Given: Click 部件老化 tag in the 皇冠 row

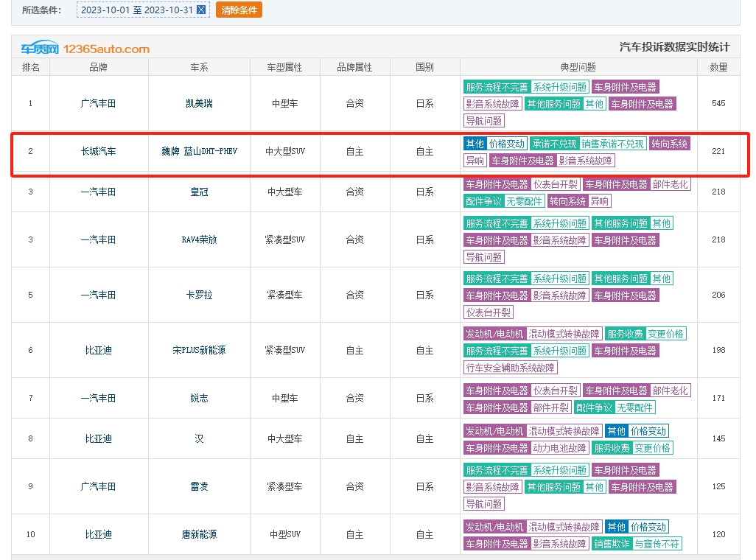Looking at the screenshot, I should tap(671, 184).
